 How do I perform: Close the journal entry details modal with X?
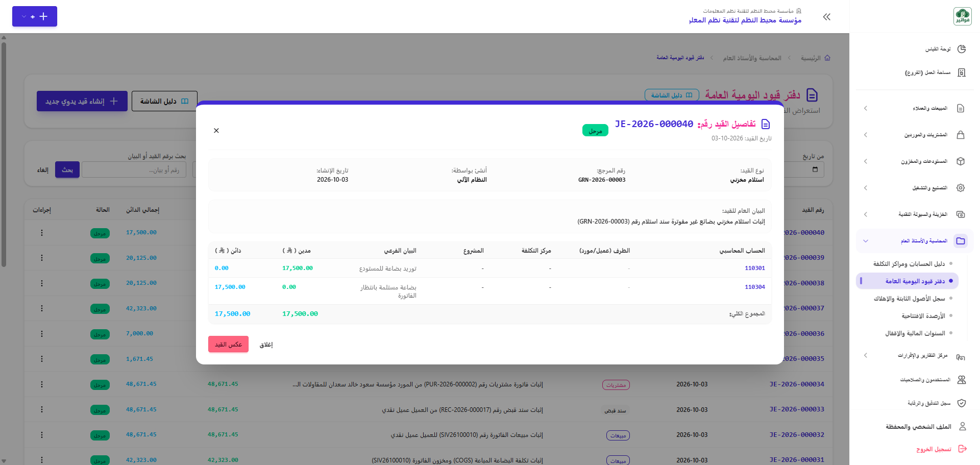[x=216, y=131]
